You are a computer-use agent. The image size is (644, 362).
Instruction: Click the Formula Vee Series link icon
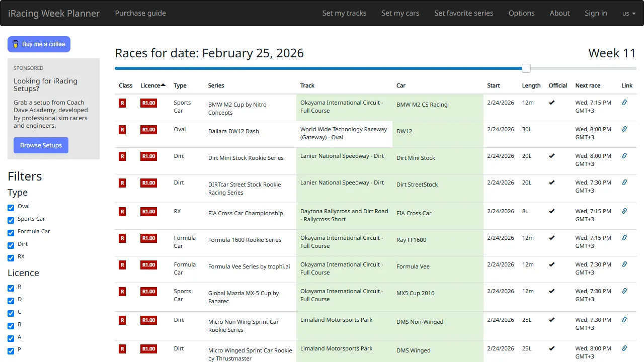[624, 264]
